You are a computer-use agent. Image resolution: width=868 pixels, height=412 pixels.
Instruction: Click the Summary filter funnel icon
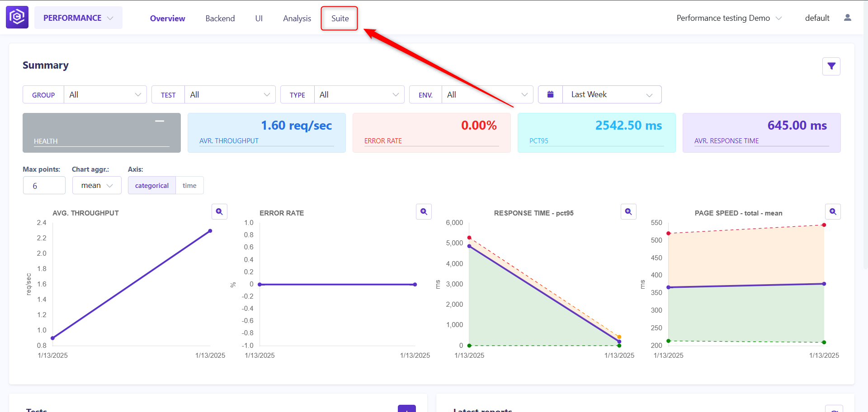(x=831, y=66)
